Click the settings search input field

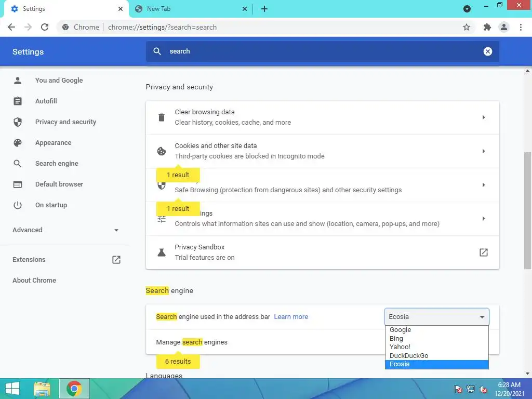tap(322, 51)
